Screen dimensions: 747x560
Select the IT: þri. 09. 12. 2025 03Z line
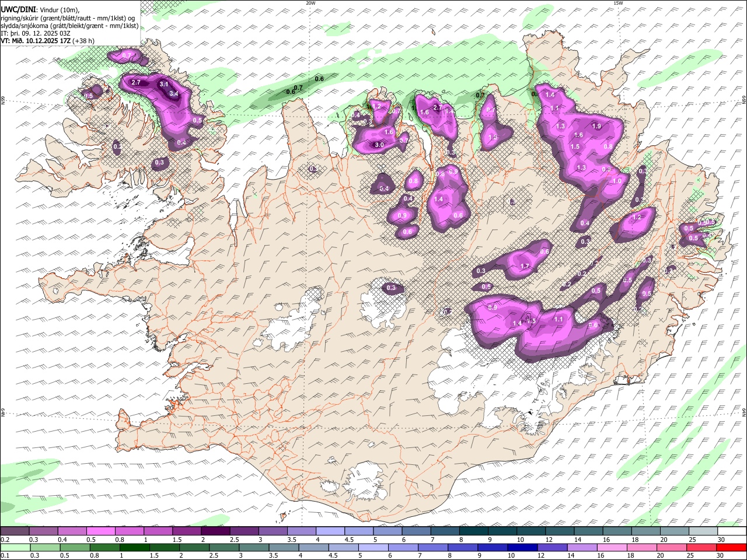point(35,33)
